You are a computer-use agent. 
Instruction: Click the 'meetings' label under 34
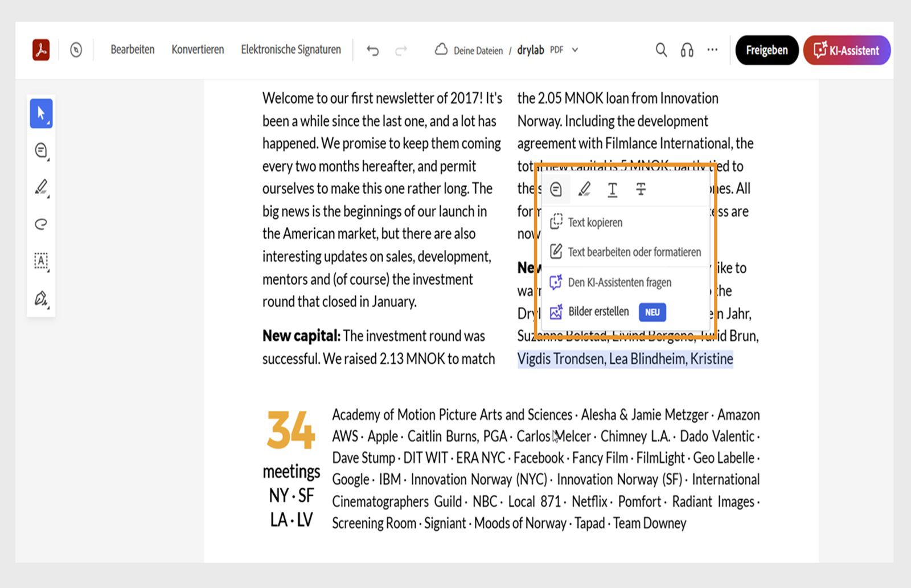[291, 471]
